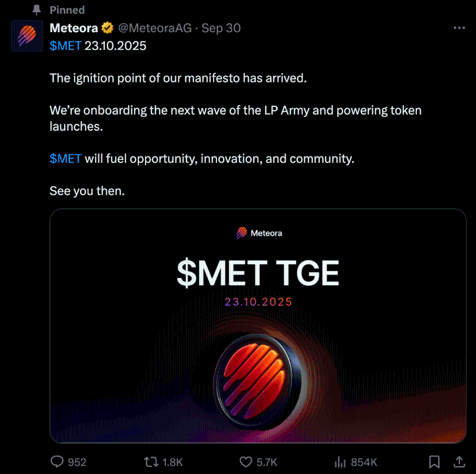Click the gold verified badge
Image resolution: width=476 pixels, height=474 pixels.
pos(107,28)
